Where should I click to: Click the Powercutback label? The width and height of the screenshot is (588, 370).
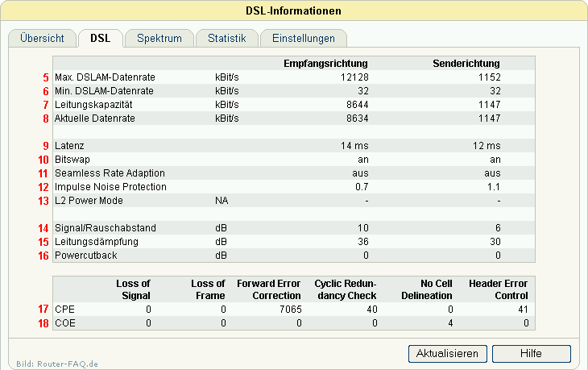tap(86, 256)
